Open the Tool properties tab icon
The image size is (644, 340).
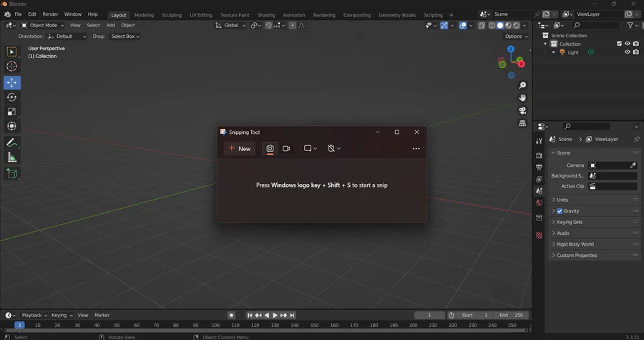[x=540, y=141]
